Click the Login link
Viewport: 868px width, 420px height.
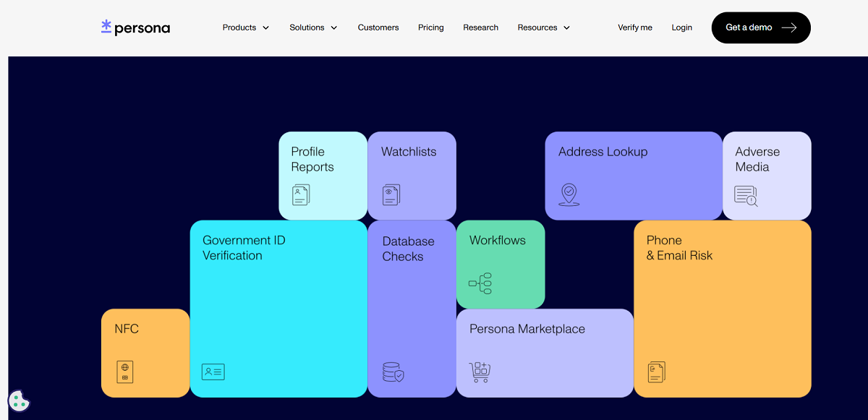tap(681, 27)
